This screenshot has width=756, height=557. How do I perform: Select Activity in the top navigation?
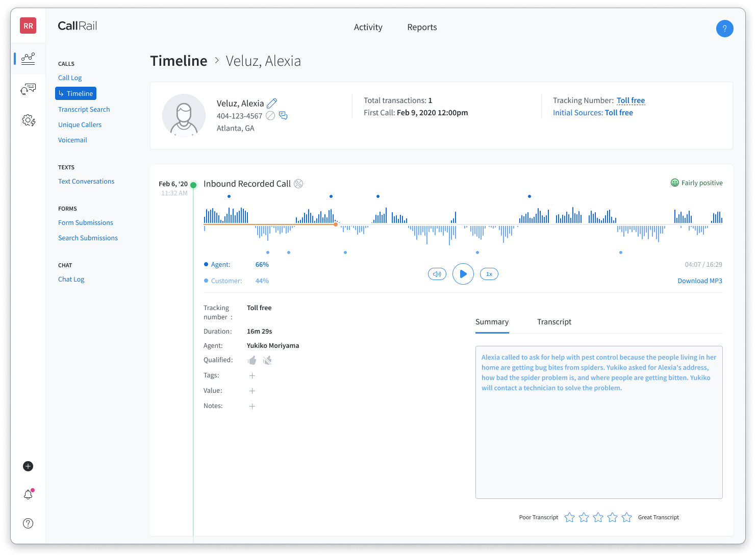[x=368, y=27]
